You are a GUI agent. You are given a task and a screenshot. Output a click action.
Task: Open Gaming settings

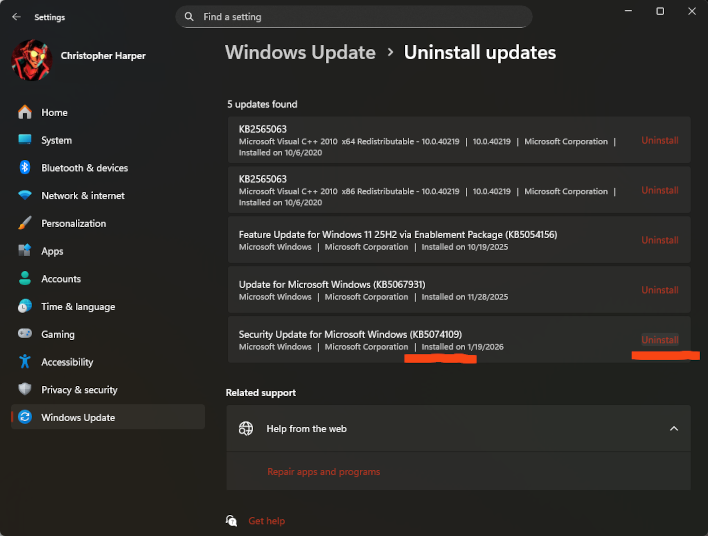click(108, 334)
